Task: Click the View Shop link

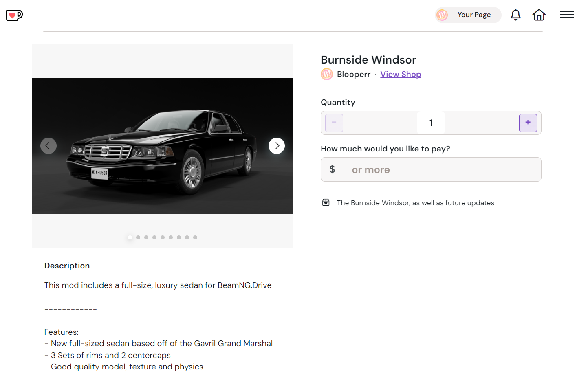Action: (401, 75)
